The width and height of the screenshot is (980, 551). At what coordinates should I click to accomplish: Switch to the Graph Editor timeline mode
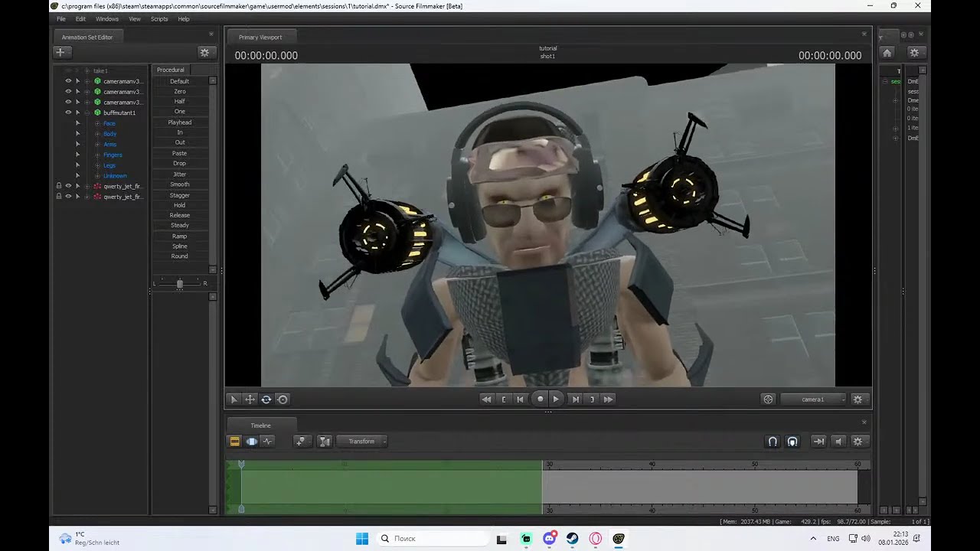267,442
